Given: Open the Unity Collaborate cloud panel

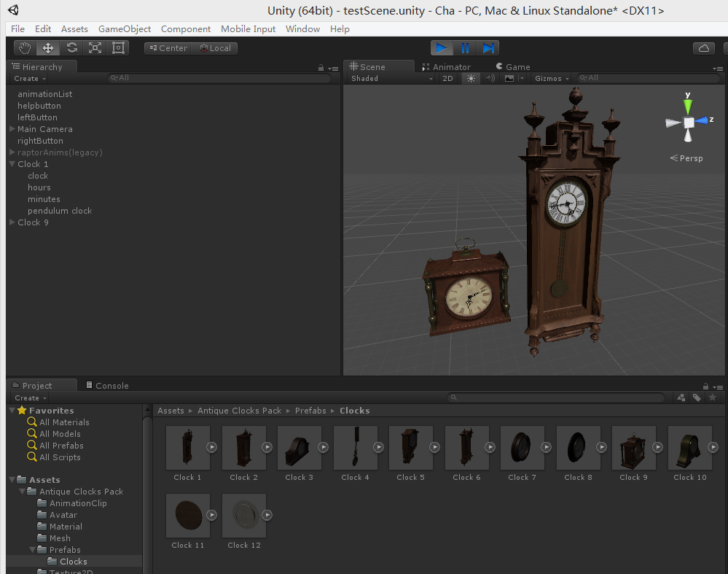Looking at the screenshot, I should click(702, 47).
